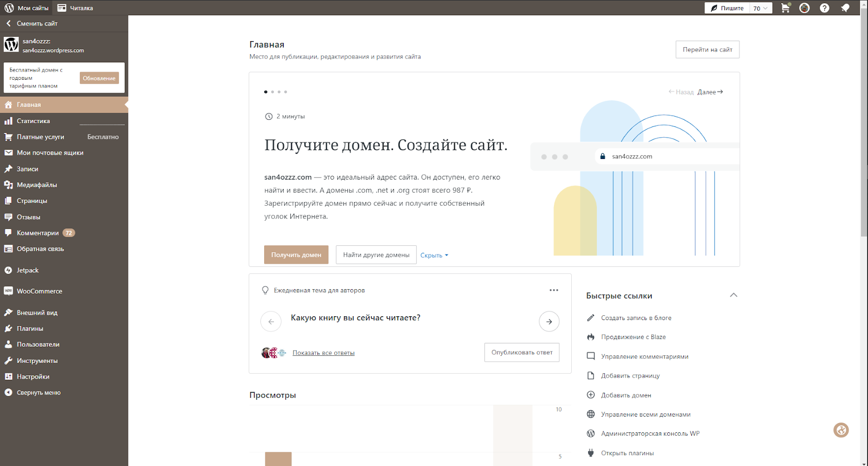Open Настройки in the sidebar
Screen dimensions: 868x466
pos(64,376)
